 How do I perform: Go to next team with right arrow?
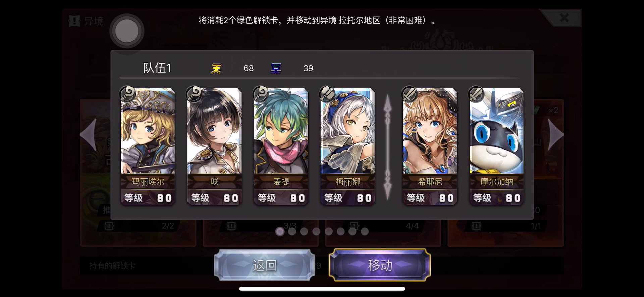556,134
